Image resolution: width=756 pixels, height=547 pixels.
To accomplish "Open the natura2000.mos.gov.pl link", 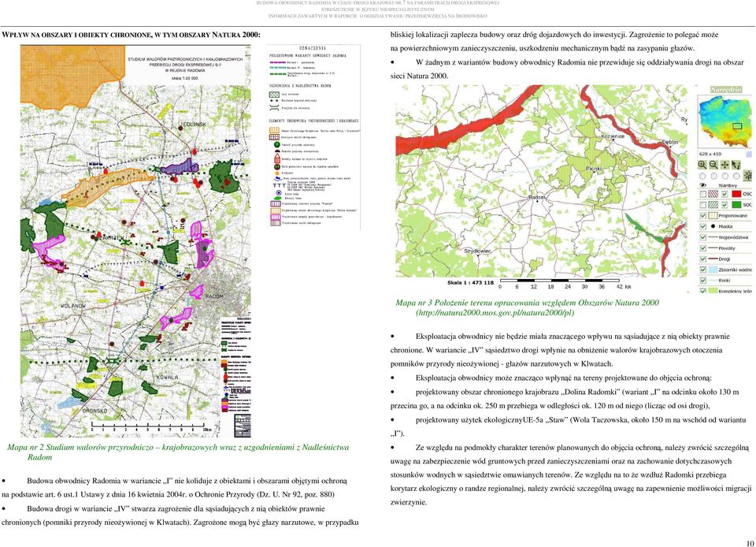I will [495, 313].
